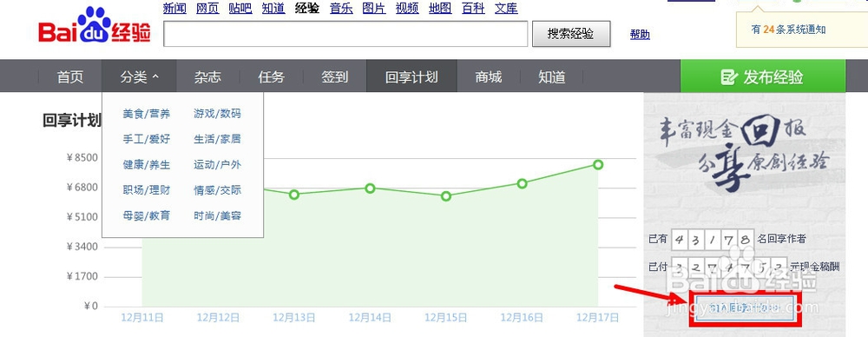Open the 音乐 link

pos(341,9)
